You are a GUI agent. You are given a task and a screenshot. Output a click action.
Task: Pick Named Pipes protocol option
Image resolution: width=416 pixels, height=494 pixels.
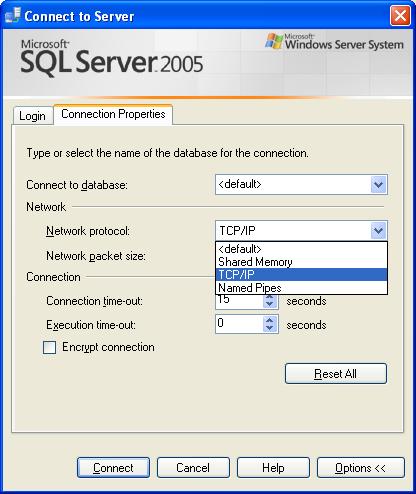coord(301,288)
